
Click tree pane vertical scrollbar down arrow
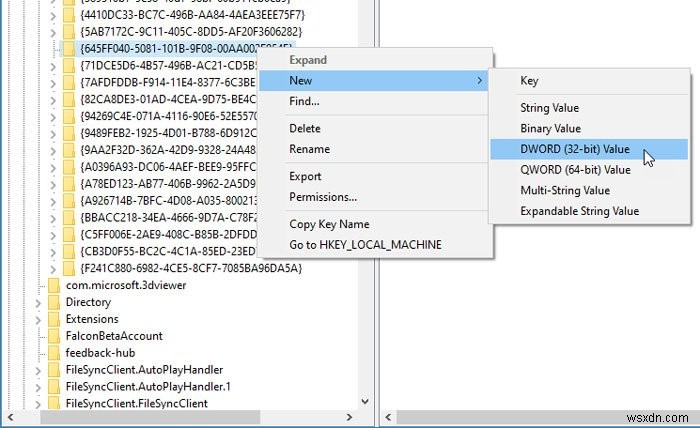[x=365, y=402]
